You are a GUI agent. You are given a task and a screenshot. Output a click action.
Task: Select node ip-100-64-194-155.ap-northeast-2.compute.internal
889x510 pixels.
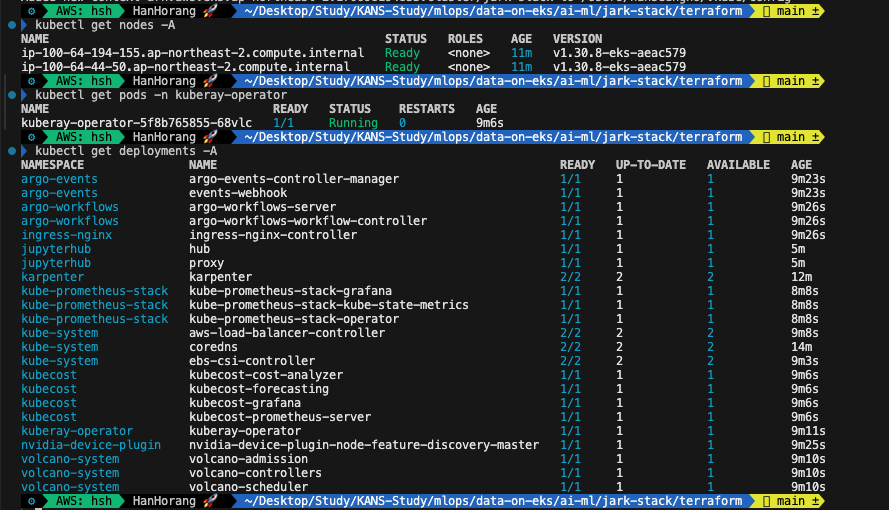(193, 53)
